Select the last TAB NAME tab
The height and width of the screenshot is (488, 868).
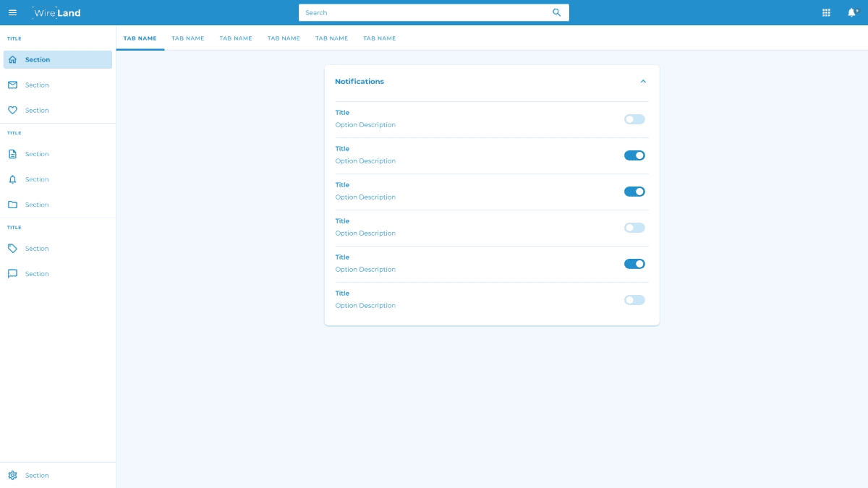[379, 38]
